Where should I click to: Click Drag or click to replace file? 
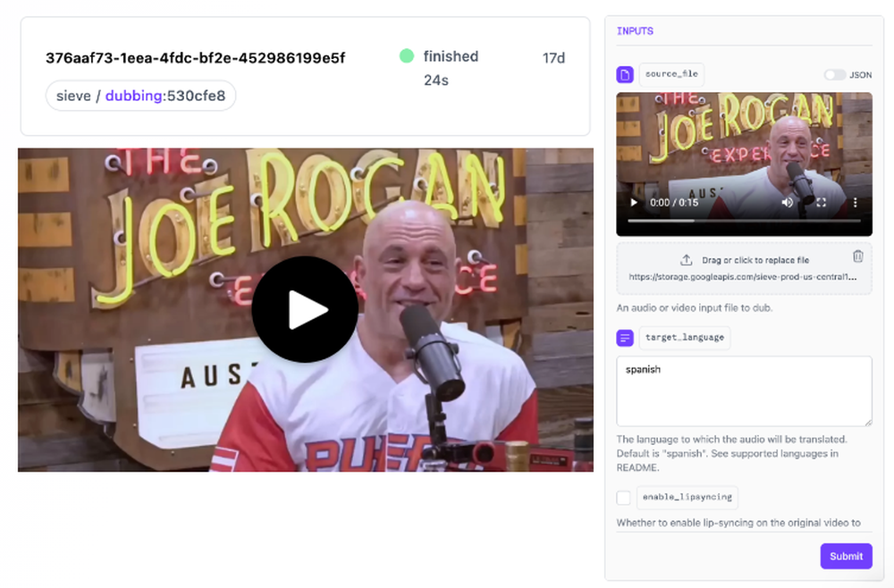point(755,260)
